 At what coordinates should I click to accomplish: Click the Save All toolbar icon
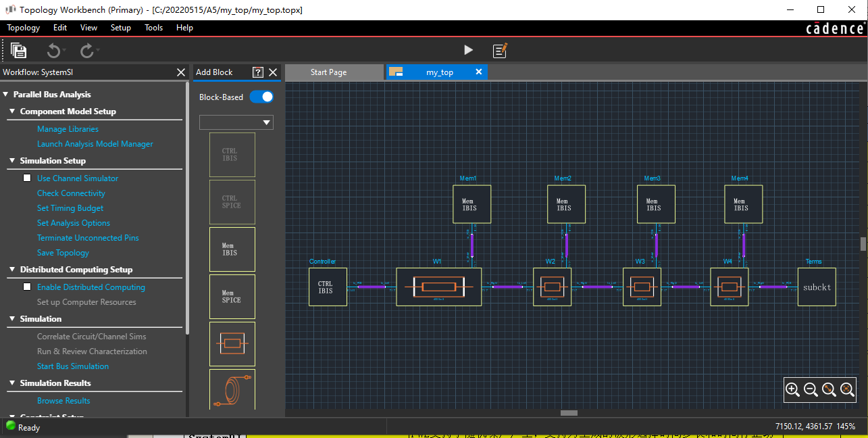(x=18, y=51)
